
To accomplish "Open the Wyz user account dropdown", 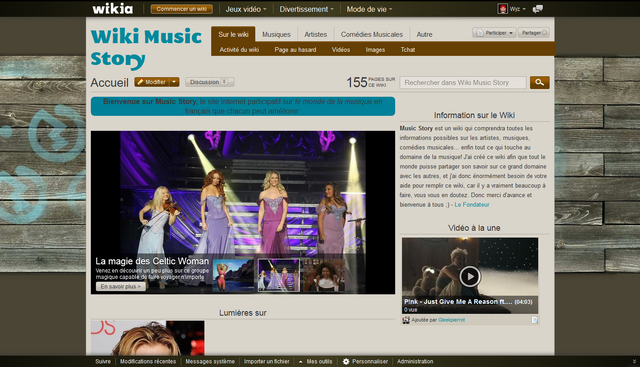I will pos(517,9).
